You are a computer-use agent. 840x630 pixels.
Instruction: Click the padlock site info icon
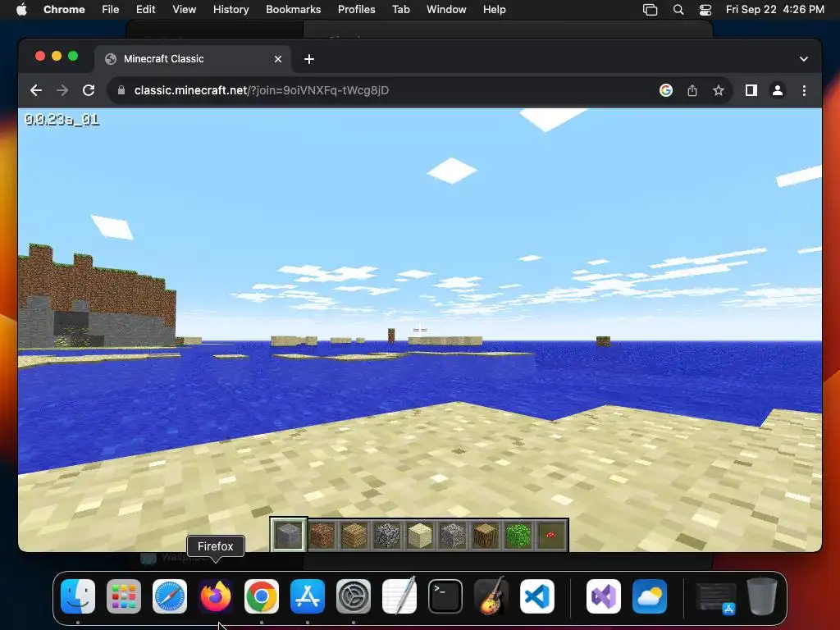121,90
